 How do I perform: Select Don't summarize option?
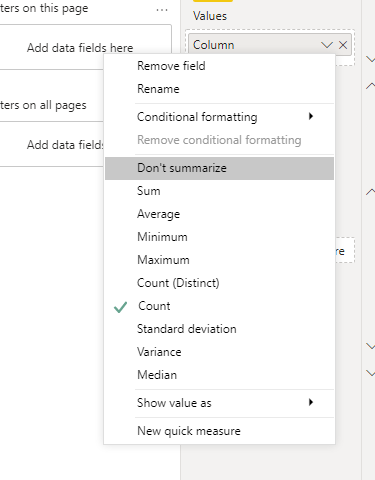[x=219, y=168]
